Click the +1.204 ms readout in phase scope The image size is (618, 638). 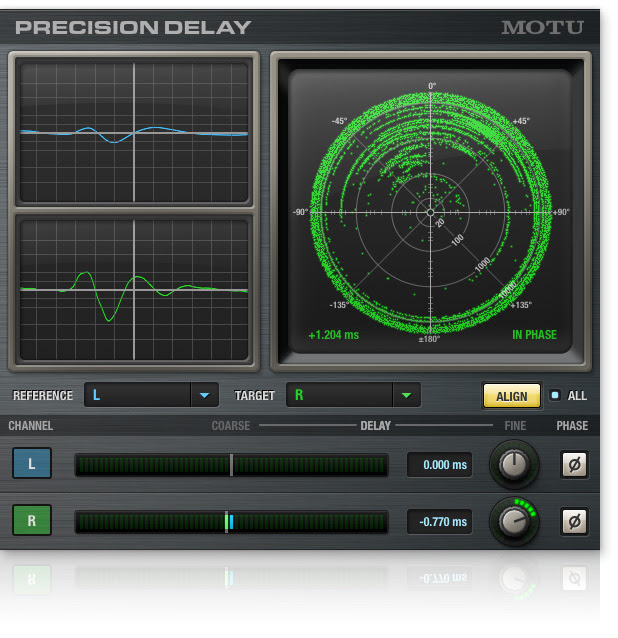tap(334, 335)
